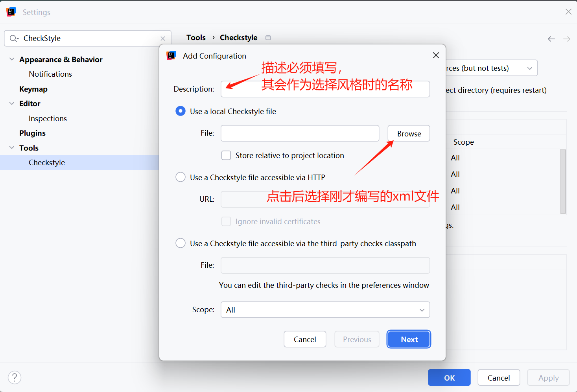This screenshot has width=577, height=392.
Task: Collapse the Editor section
Action: point(12,103)
